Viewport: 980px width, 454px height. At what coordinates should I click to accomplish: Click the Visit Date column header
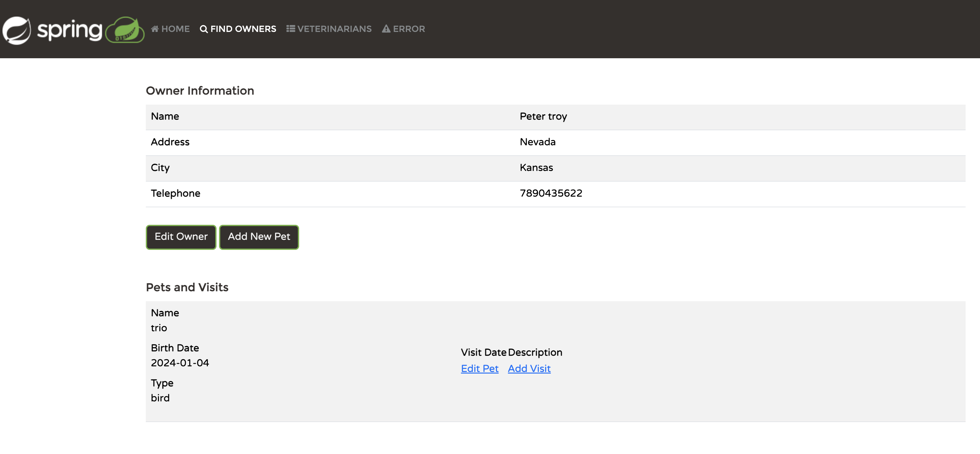483,352
